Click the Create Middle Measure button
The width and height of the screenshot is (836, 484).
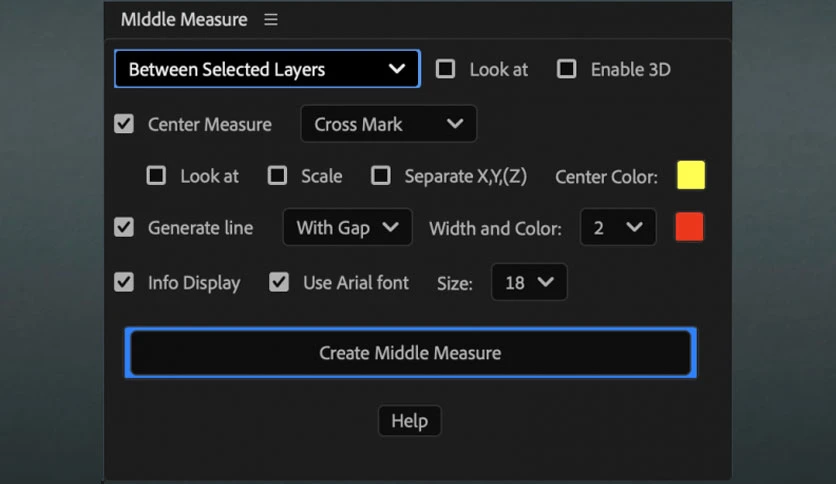(411, 352)
